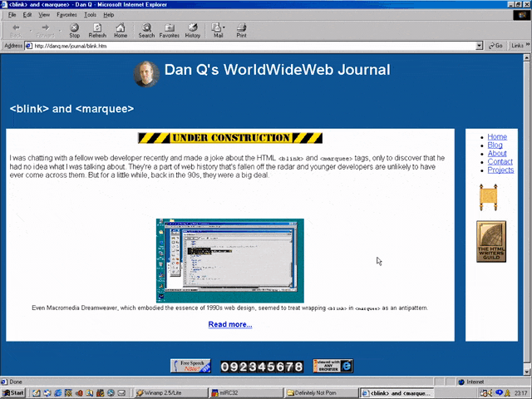Click the Blog sidebar link
532x399 pixels.
point(495,145)
